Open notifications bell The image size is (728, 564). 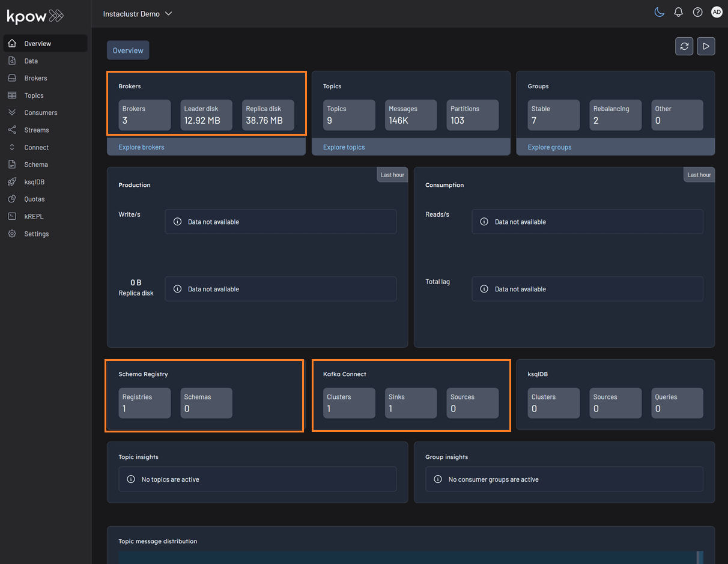(x=679, y=12)
